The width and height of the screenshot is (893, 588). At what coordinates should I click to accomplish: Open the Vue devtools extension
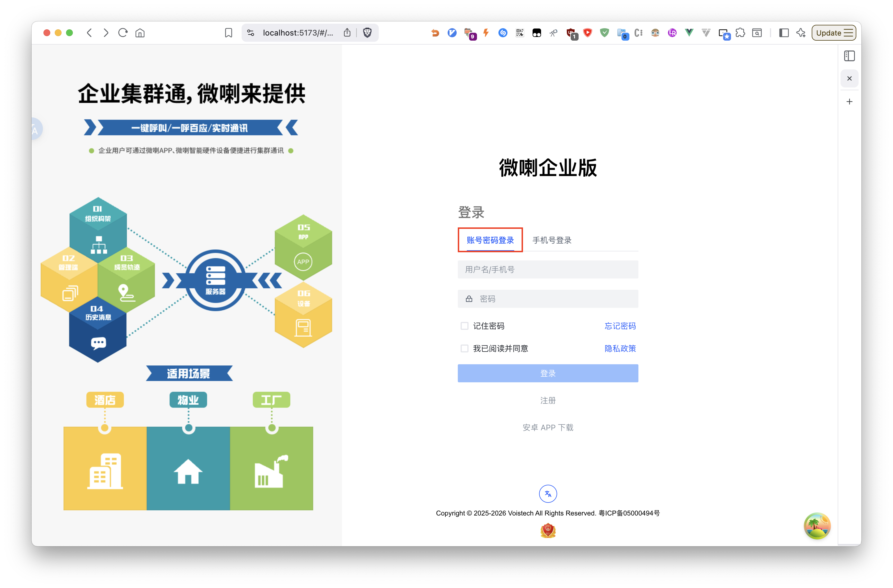[689, 33]
